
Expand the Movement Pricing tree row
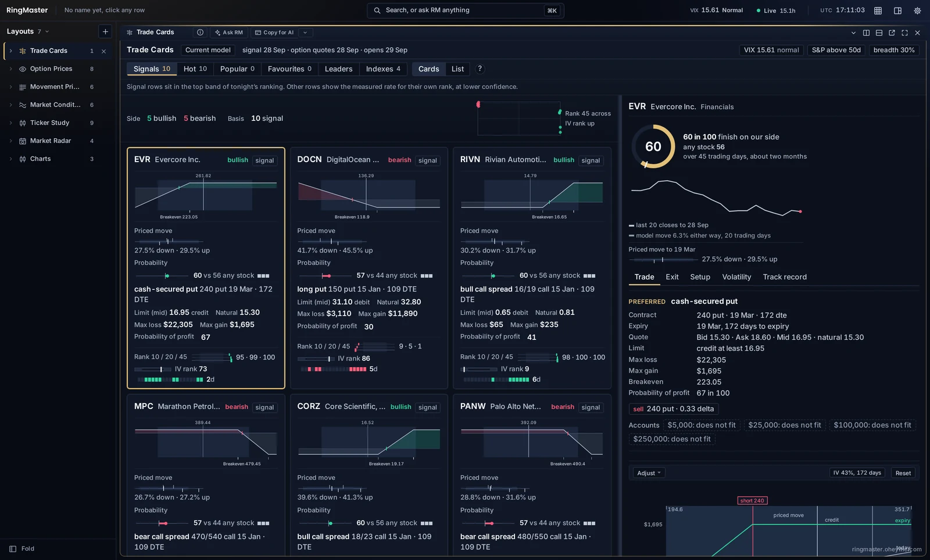(x=10, y=87)
